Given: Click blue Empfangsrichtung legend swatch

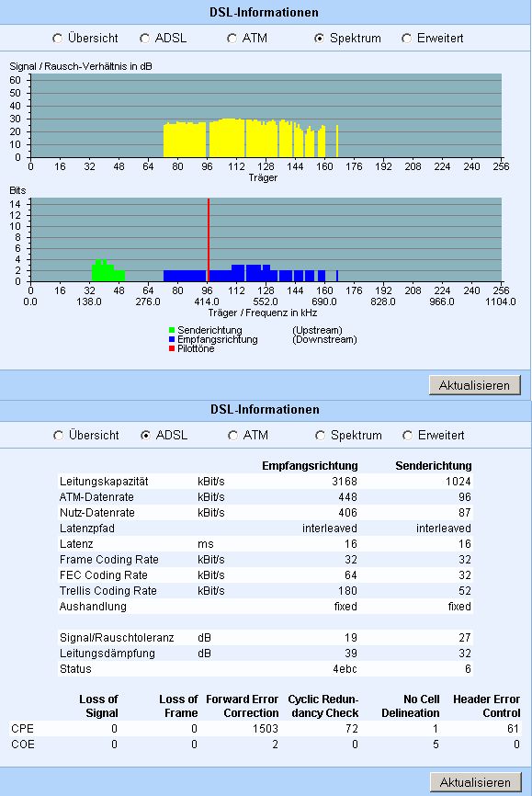Looking at the screenshot, I should 172,339.
